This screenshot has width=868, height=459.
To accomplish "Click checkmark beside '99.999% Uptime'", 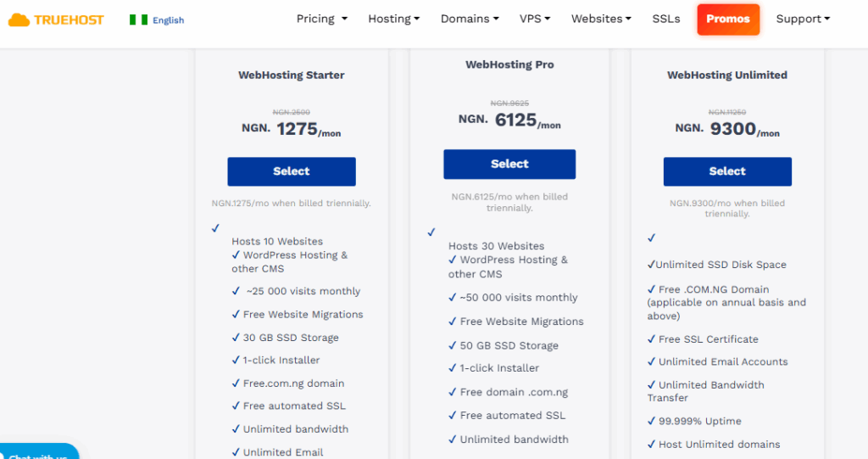I will click(x=652, y=420).
